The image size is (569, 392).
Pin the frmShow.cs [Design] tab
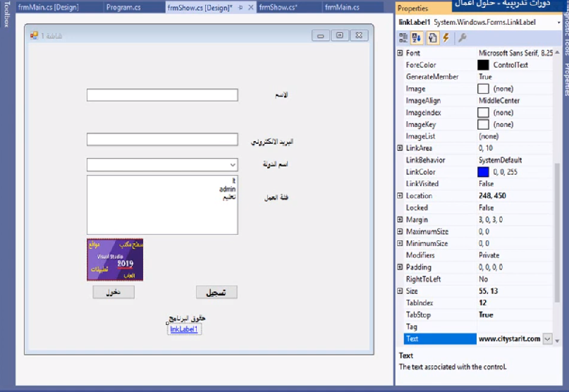coord(241,7)
